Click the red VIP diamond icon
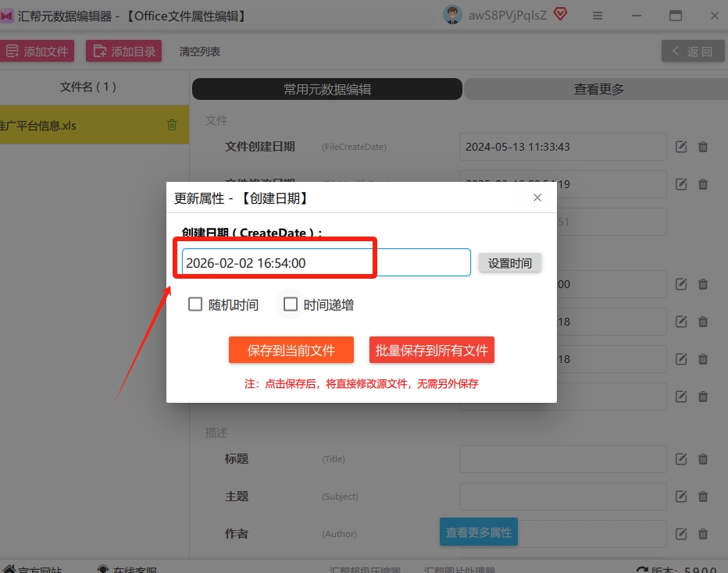The height and width of the screenshot is (573, 728). (x=560, y=14)
